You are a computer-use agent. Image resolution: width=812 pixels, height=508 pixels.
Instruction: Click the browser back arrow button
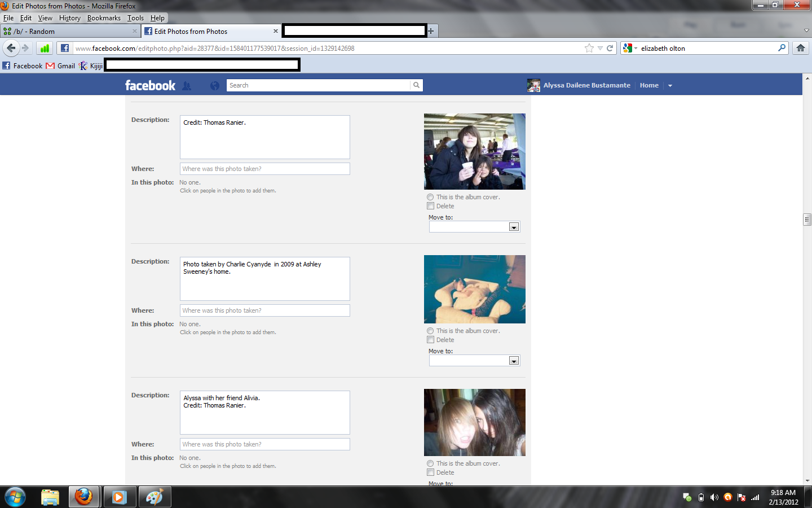point(11,48)
